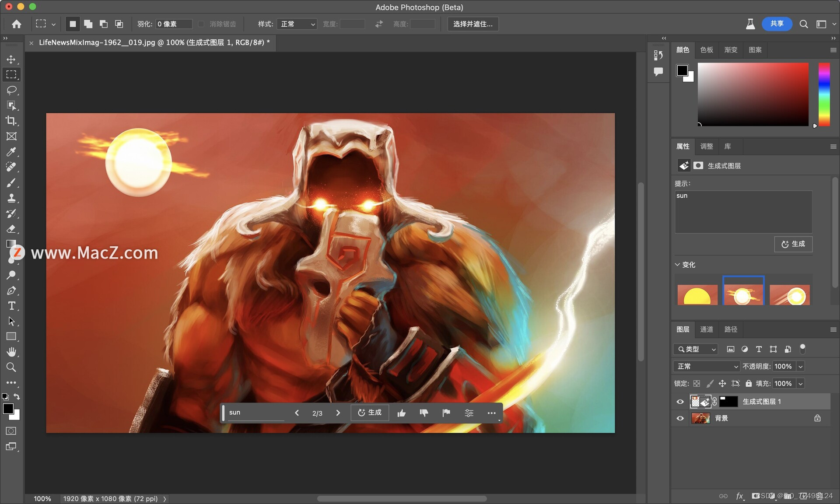Open the 样式 dropdown set to 正常

pyautogui.click(x=297, y=24)
